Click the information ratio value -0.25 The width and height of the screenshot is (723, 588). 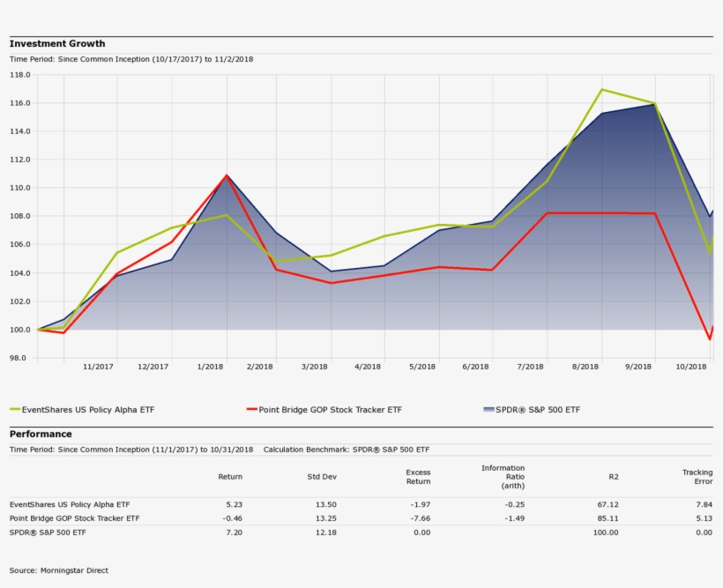(x=515, y=504)
